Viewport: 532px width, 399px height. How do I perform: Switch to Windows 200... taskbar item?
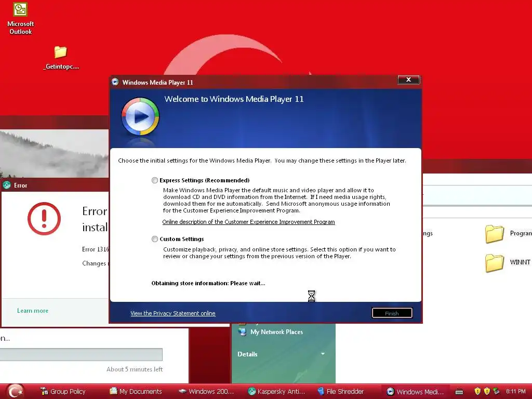(x=207, y=392)
